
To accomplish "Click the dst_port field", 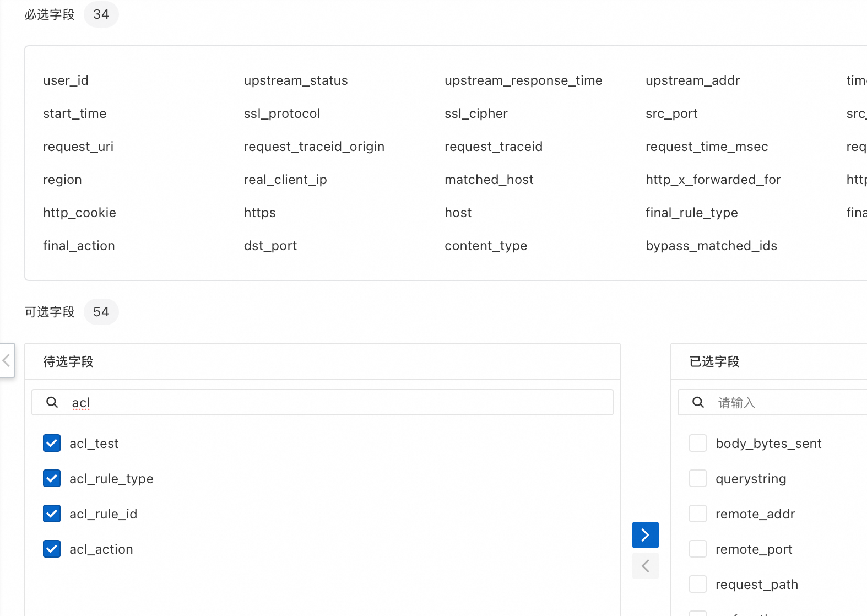I will point(270,246).
